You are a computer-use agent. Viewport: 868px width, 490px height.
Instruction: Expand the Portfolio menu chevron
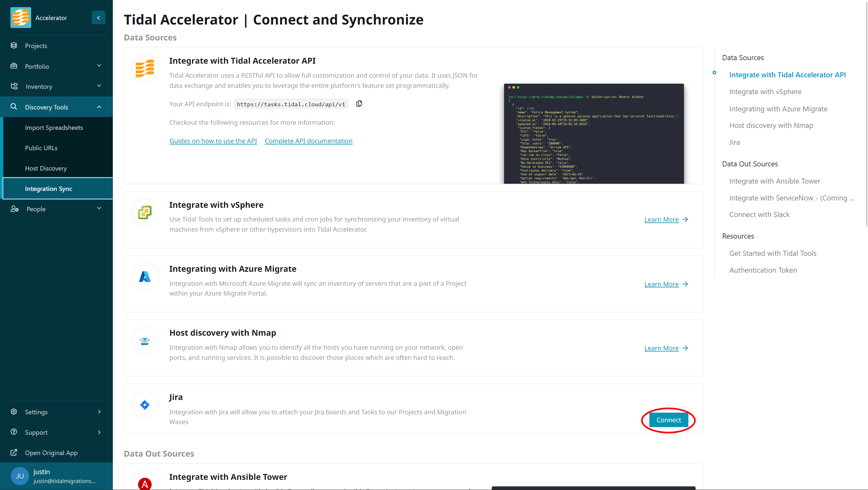coord(99,66)
